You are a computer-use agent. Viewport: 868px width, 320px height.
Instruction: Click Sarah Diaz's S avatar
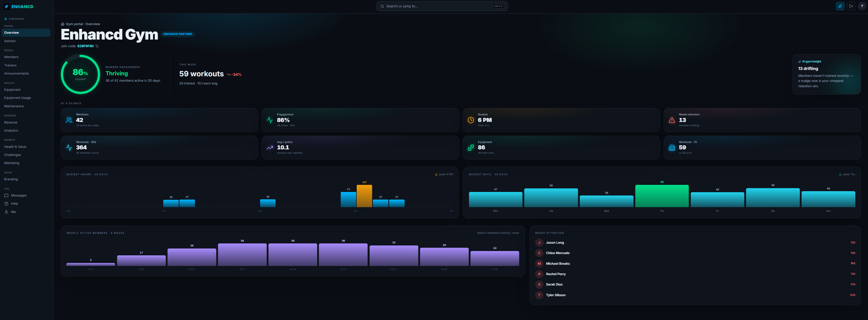pos(539,285)
